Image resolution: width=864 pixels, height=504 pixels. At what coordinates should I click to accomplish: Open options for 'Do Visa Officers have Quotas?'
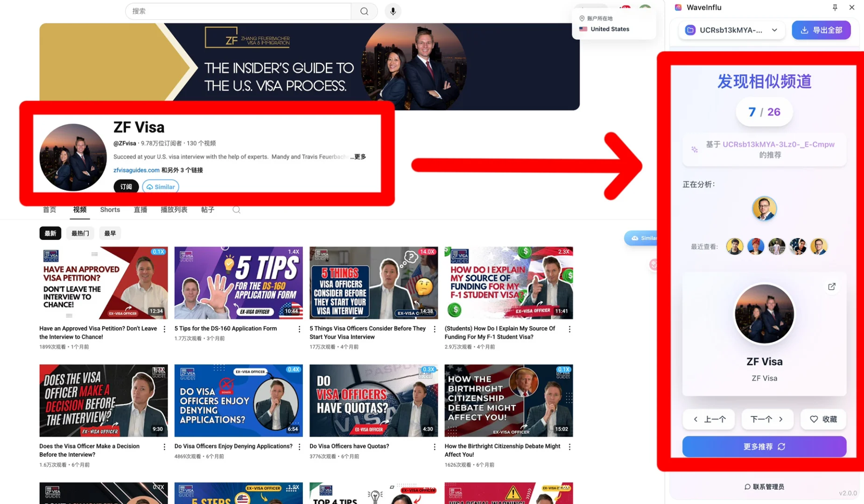coord(435,447)
